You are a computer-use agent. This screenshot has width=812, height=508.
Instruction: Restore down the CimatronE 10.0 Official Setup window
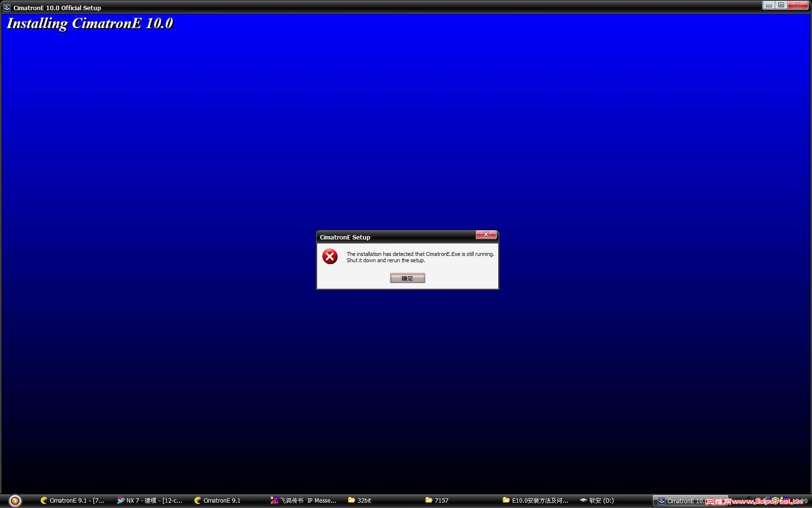point(781,5)
